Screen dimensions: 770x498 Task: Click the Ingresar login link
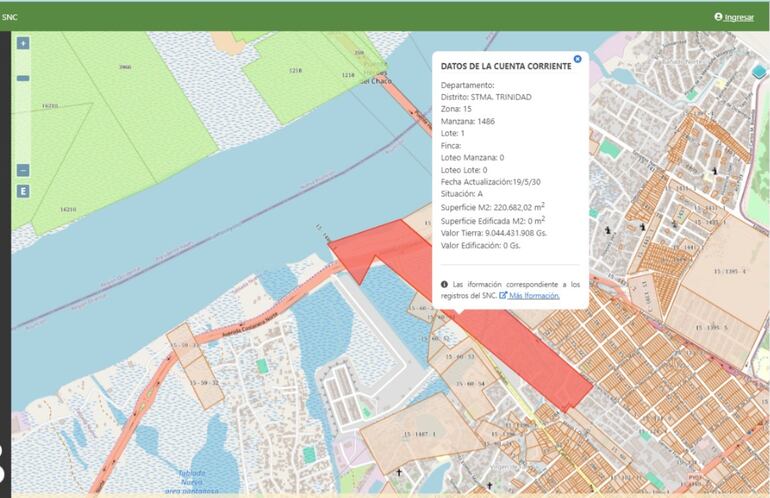pos(739,17)
